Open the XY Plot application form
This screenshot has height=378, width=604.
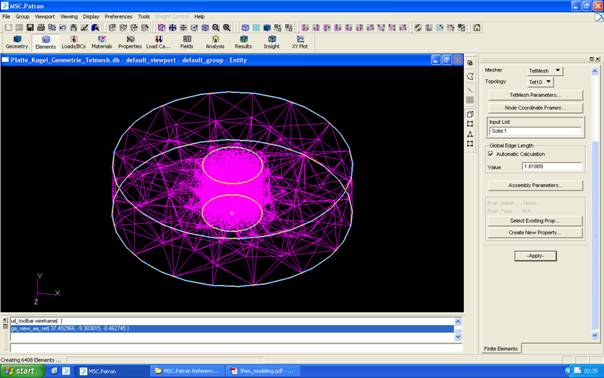[x=300, y=42]
